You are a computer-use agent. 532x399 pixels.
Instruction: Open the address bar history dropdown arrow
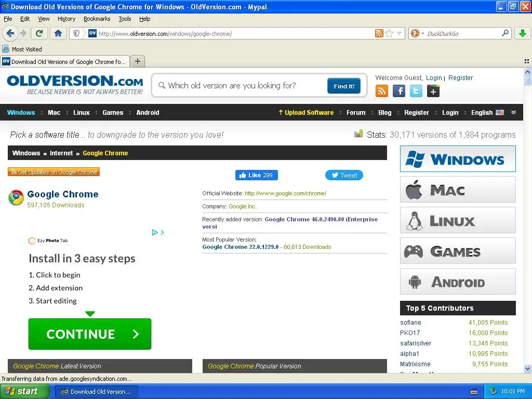coord(400,33)
